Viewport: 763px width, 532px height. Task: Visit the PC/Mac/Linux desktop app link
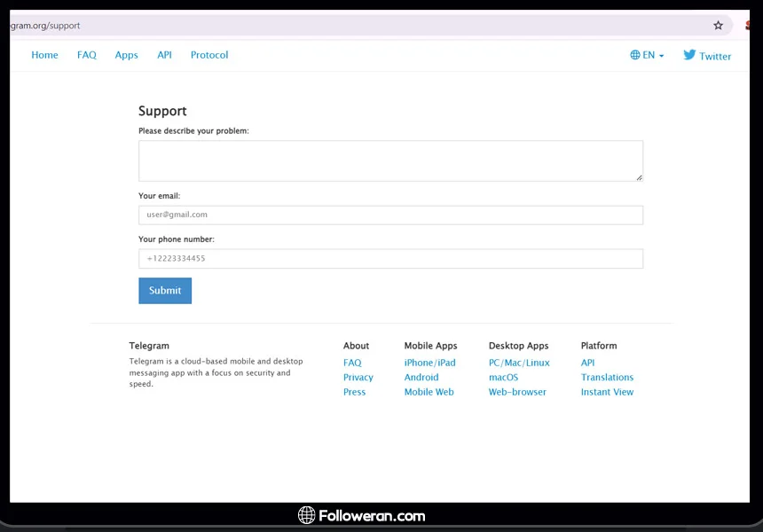pyautogui.click(x=518, y=363)
